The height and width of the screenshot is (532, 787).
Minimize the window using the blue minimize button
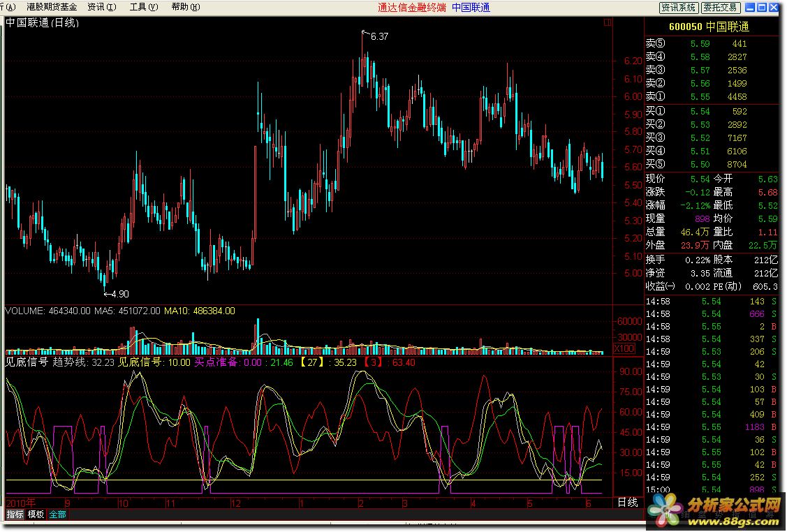coord(750,7)
